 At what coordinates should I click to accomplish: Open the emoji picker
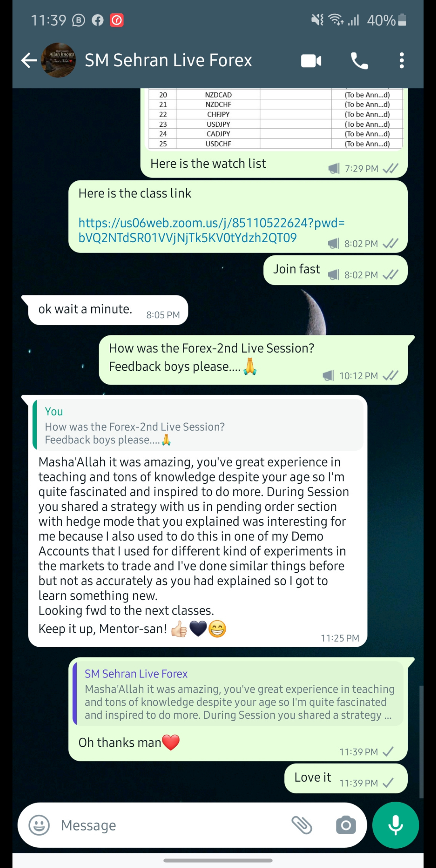tap(39, 825)
